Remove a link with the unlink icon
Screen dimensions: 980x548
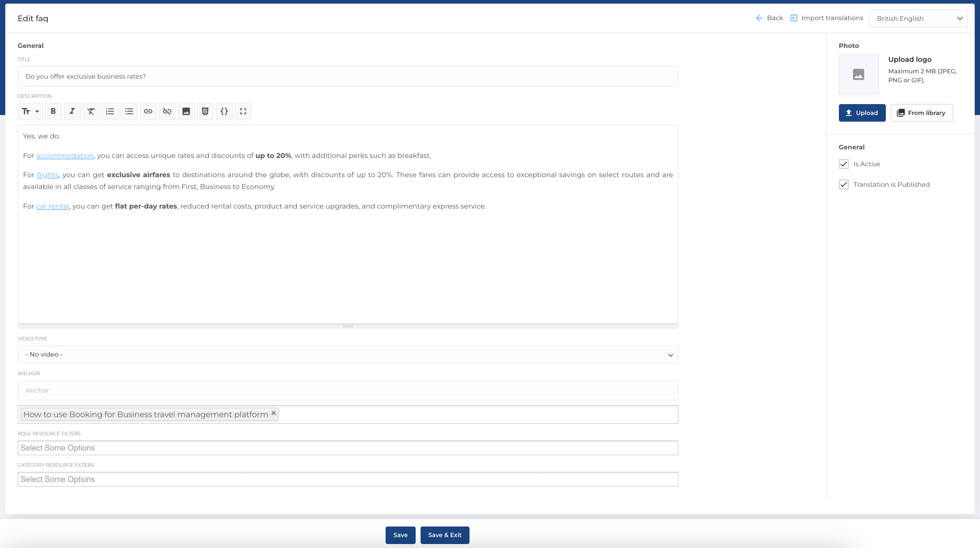coord(168,111)
